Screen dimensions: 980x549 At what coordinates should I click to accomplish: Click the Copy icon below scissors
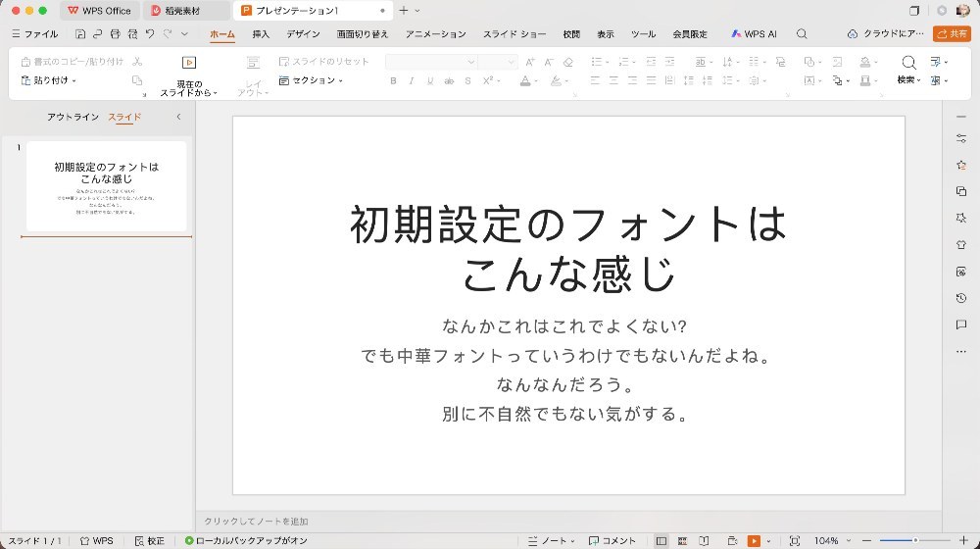click(137, 80)
